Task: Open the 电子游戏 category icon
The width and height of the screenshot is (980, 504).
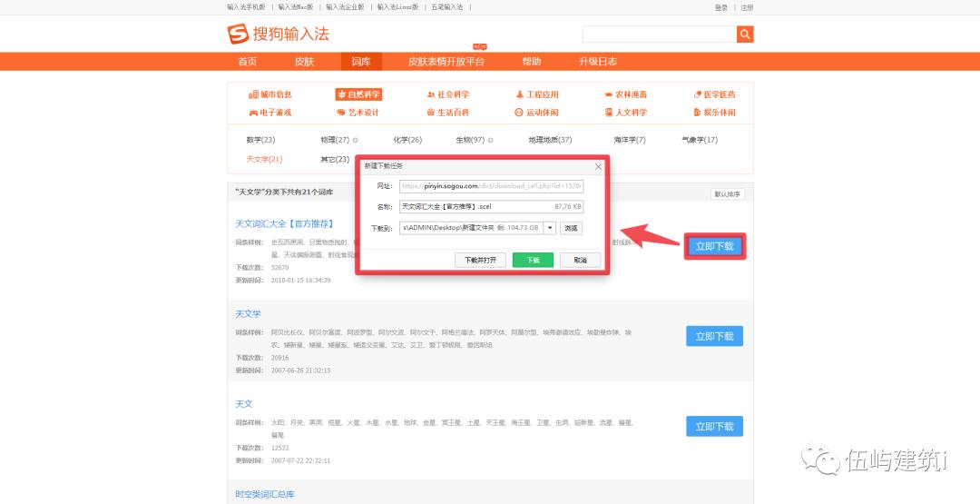Action: coord(253,113)
